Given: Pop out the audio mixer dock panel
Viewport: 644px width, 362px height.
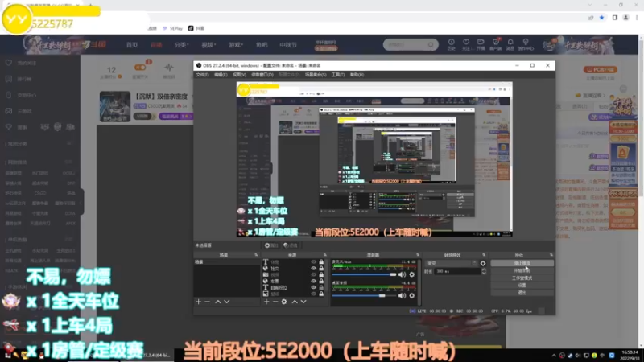Looking at the screenshot, I should pyautogui.click(x=418, y=255).
